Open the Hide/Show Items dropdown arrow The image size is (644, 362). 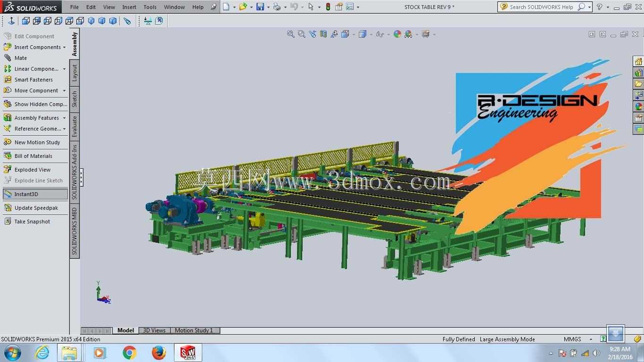click(389, 34)
